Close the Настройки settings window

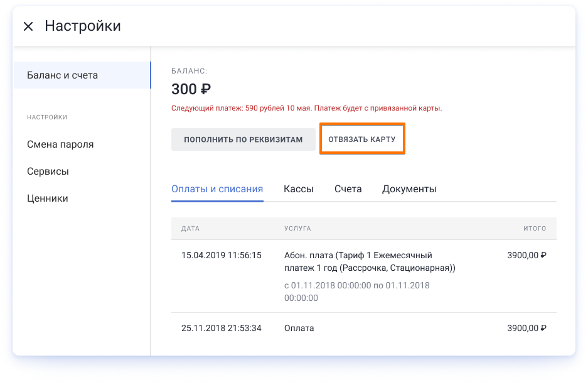pyautogui.click(x=28, y=26)
